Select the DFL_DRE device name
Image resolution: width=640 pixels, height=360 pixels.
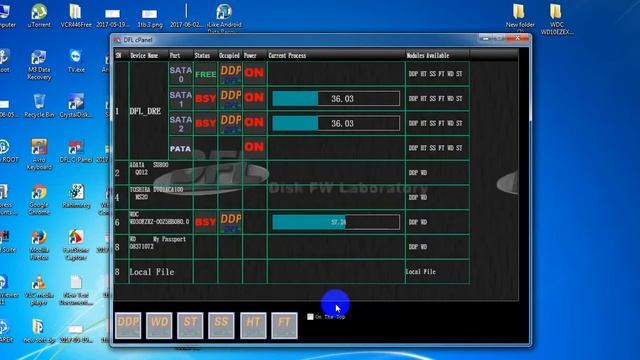(x=145, y=111)
